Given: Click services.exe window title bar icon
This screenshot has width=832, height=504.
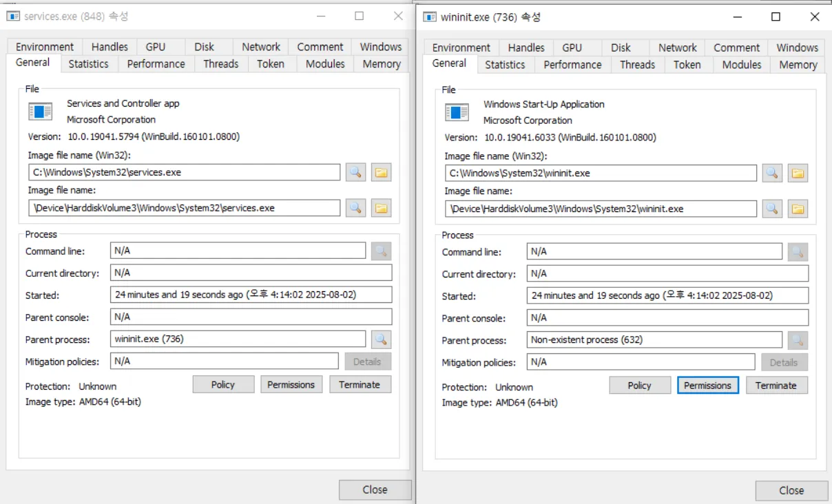Looking at the screenshot, I should click(x=13, y=17).
